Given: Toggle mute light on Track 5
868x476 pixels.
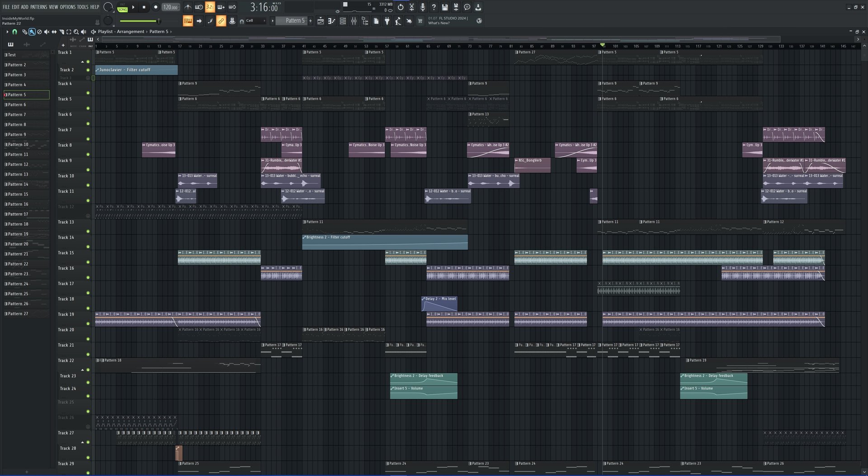Looking at the screenshot, I should (88, 109).
